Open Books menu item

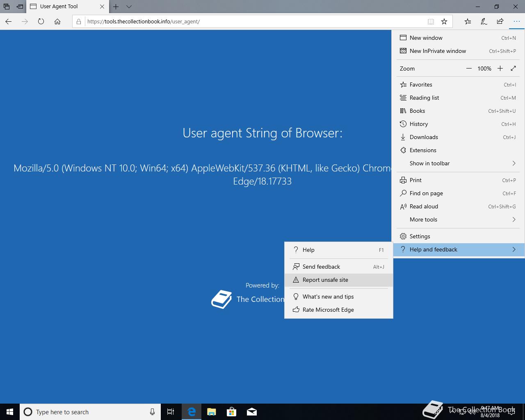(458, 111)
